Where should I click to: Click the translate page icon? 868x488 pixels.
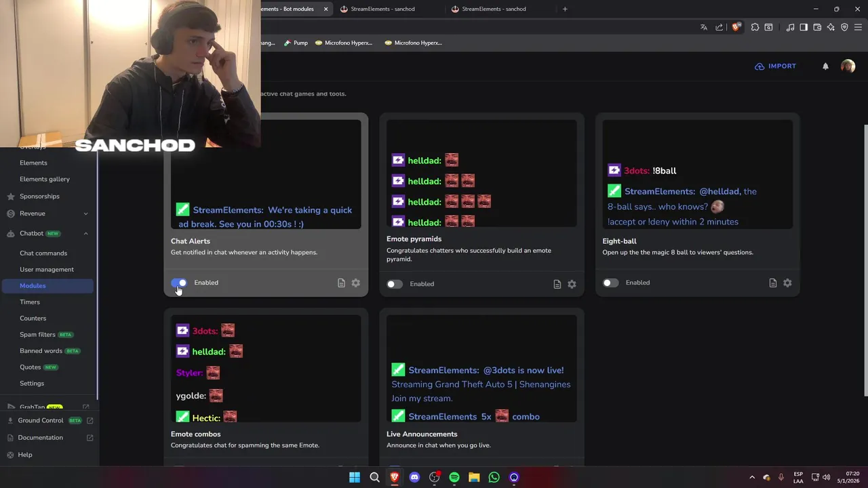click(704, 27)
